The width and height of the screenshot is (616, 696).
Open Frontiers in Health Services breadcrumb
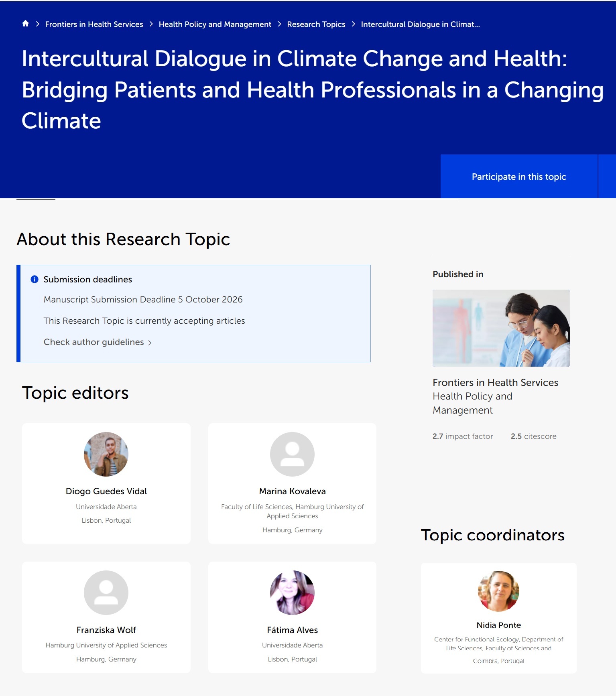94,24
